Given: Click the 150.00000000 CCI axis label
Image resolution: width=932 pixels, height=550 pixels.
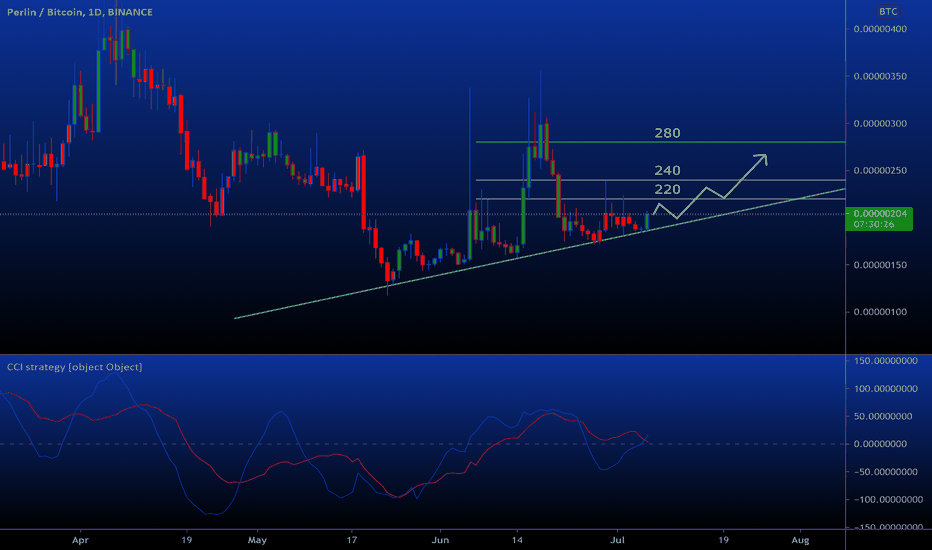Looking at the screenshot, I should (x=886, y=360).
